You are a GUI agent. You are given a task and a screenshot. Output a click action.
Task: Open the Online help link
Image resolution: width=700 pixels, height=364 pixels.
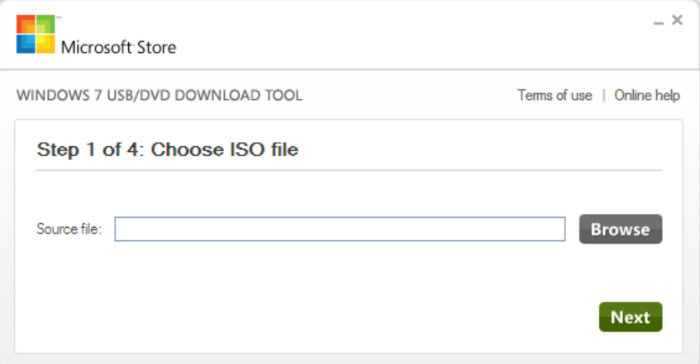click(x=647, y=95)
